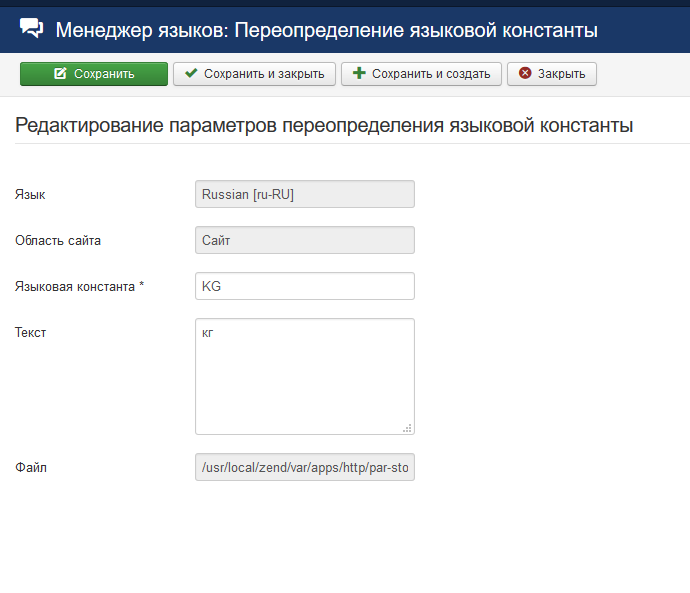Grab the textarea resize handle corner
The image size is (690, 593).
(407, 428)
